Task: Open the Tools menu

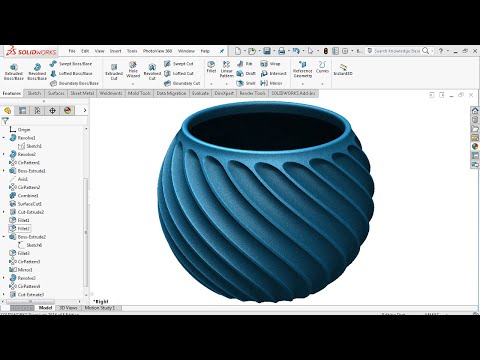Action: tap(132, 51)
